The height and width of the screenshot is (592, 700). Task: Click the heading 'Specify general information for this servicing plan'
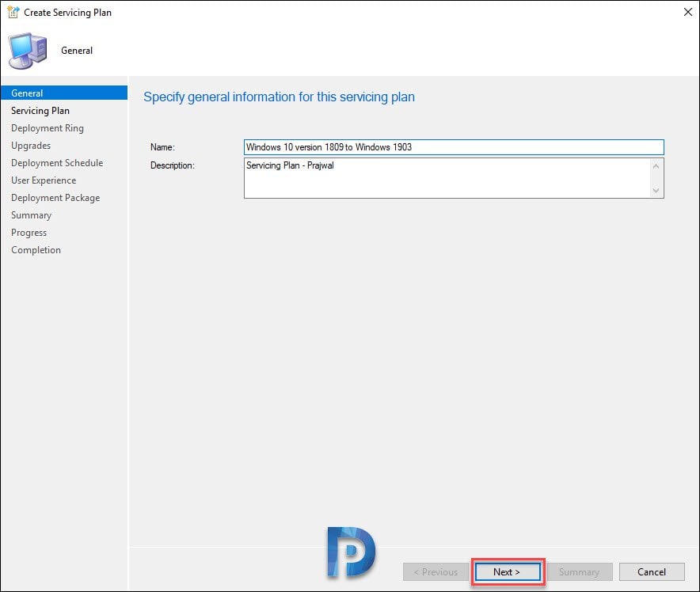coord(279,97)
